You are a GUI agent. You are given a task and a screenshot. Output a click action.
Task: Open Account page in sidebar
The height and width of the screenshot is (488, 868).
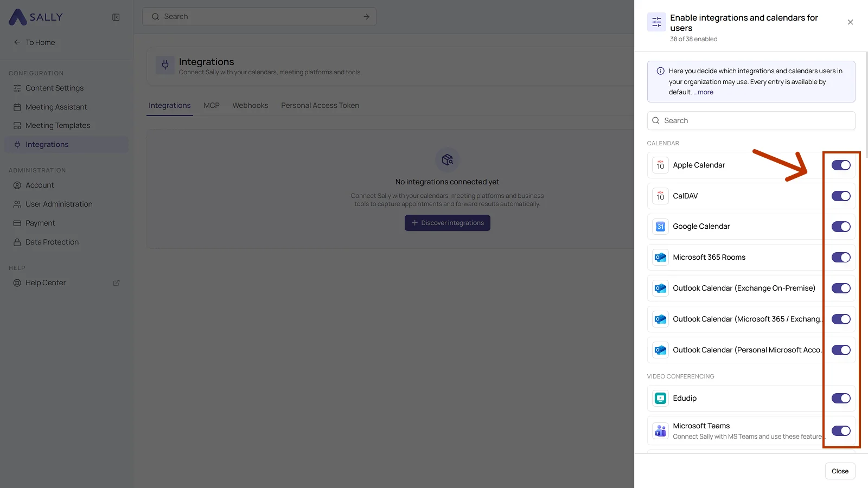pos(66,185)
